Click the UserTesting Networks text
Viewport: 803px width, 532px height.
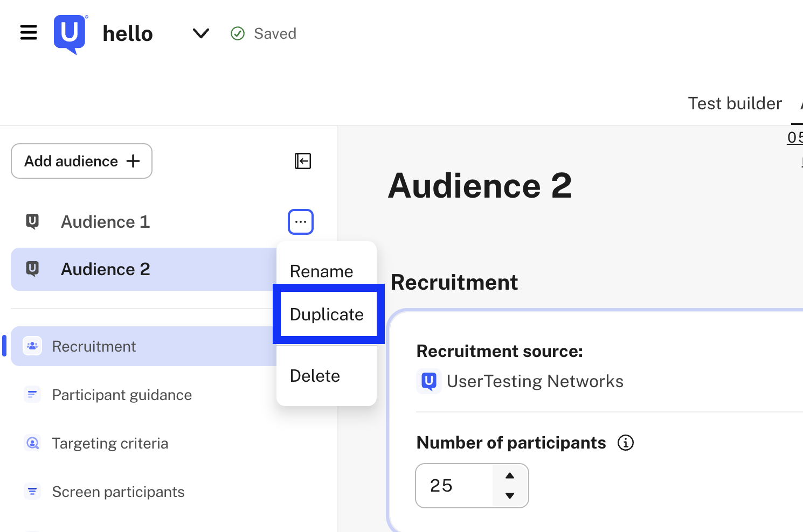coord(535,381)
